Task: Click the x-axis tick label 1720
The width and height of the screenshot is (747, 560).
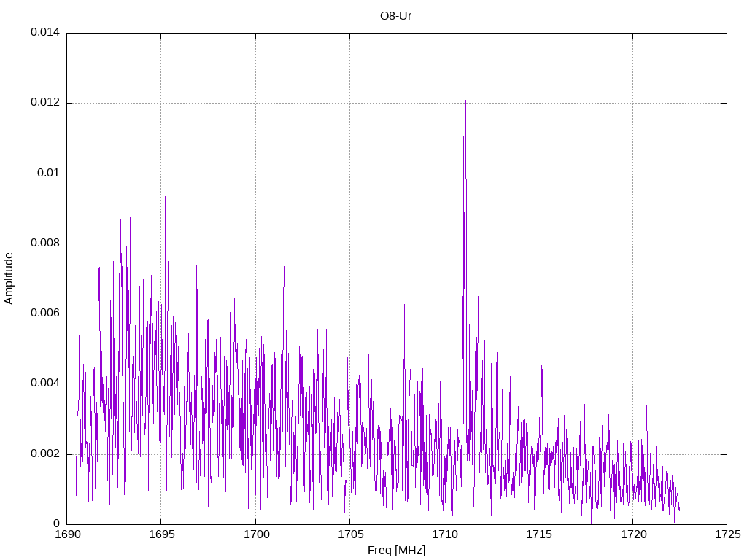Action: [x=633, y=534]
